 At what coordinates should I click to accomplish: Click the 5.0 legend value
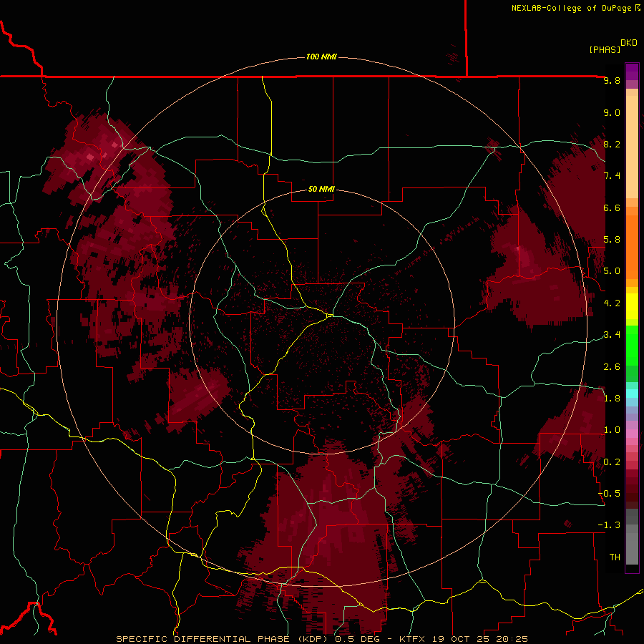click(x=612, y=271)
